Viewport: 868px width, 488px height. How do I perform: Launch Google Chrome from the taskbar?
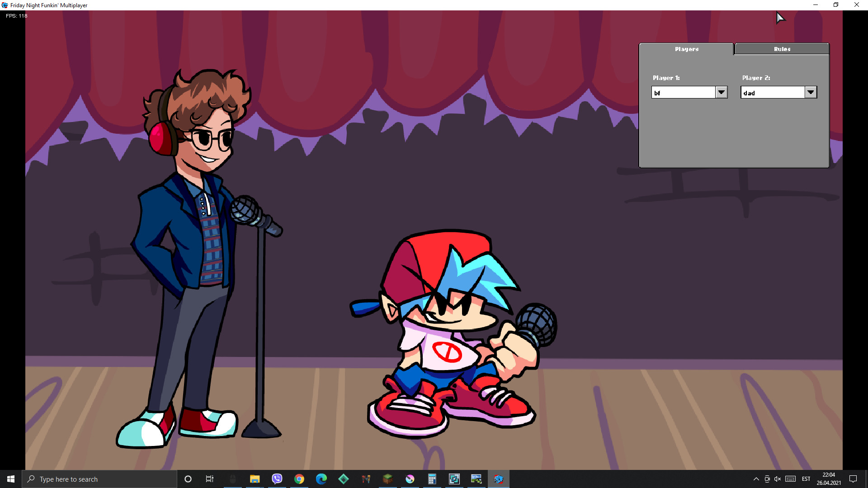pos(299,479)
